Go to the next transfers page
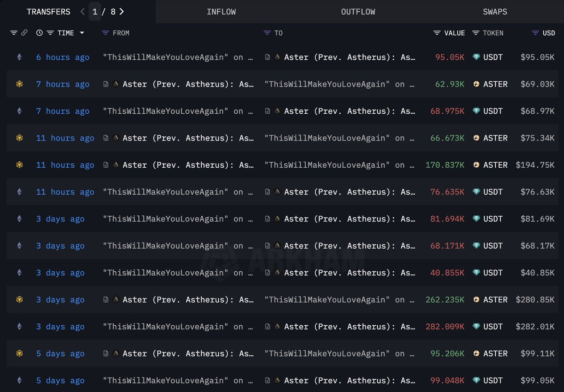This screenshot has width=564, height=392. 121,12
